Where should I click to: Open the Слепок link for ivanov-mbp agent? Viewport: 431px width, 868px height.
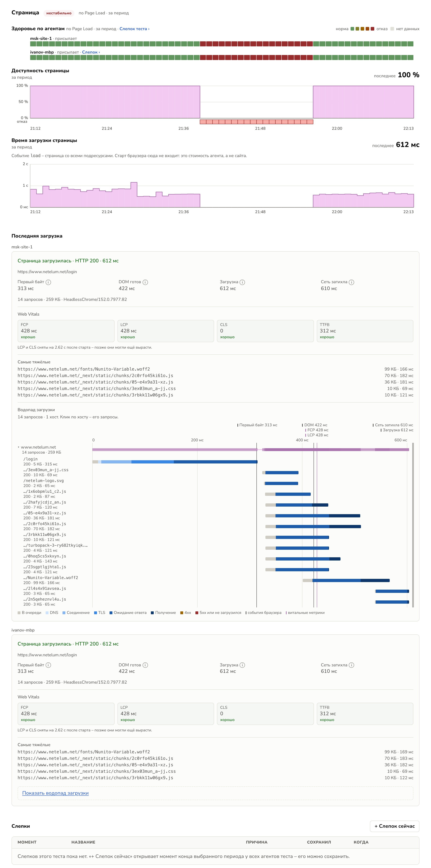tap(91, 52)
